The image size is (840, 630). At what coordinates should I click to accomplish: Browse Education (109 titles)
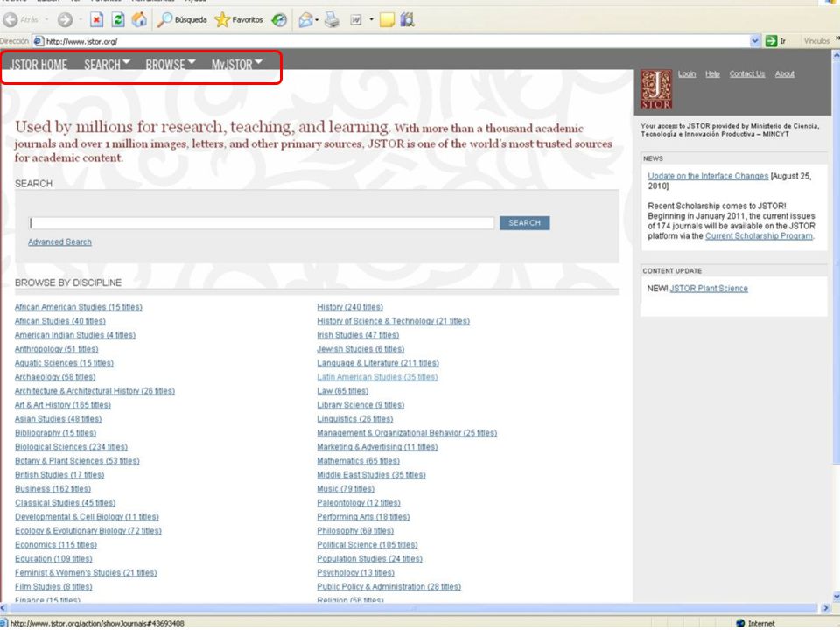[x=53, y=558]
